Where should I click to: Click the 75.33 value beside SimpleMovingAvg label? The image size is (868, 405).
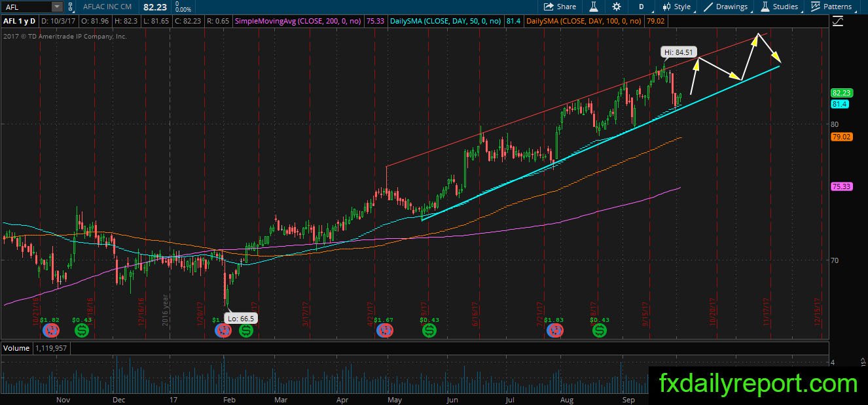(x=375, y=21)
